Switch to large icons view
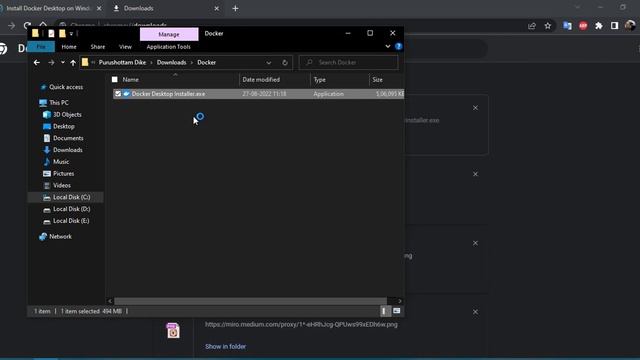The height and width of the screenshot is (360, 640). [x=396, y=311]
